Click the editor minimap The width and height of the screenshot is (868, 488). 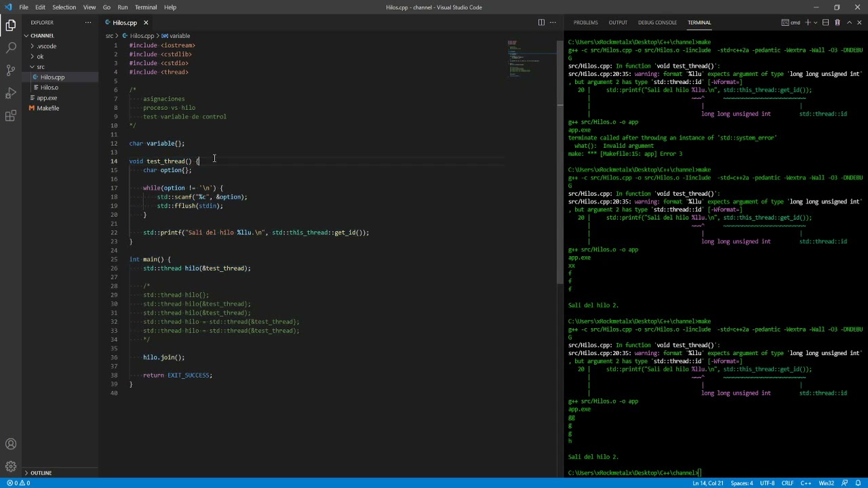click(531, 58)
